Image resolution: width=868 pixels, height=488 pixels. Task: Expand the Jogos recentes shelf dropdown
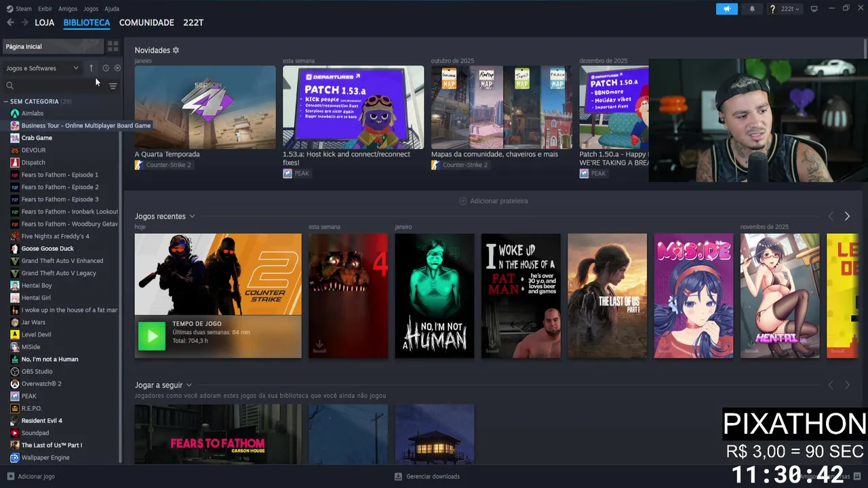pyautogui.click(x=192, y=216)
